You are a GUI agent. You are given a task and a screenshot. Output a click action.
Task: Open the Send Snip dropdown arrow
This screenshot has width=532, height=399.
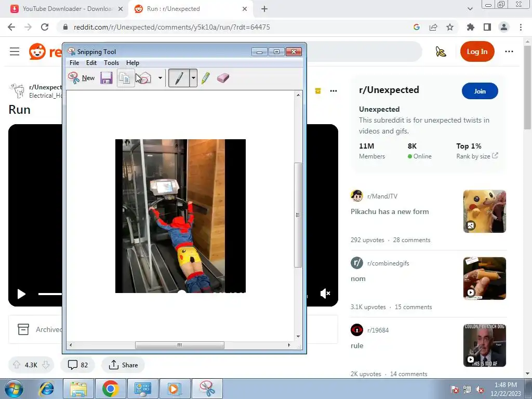(160, 78)
